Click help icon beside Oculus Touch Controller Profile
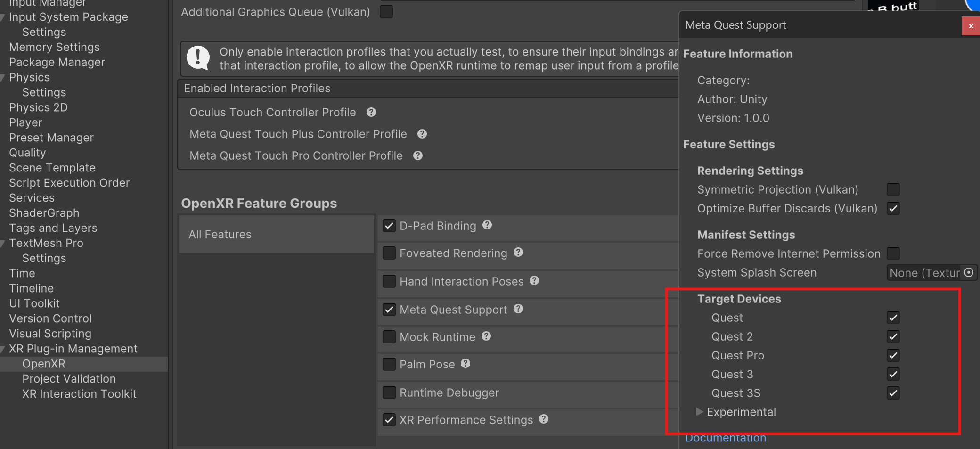 point(371,112)
